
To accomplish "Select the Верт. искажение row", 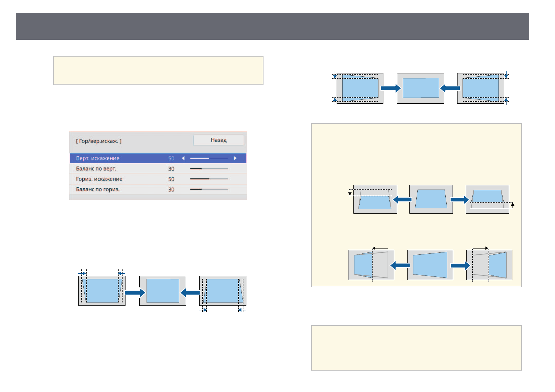I will (158, 158).
